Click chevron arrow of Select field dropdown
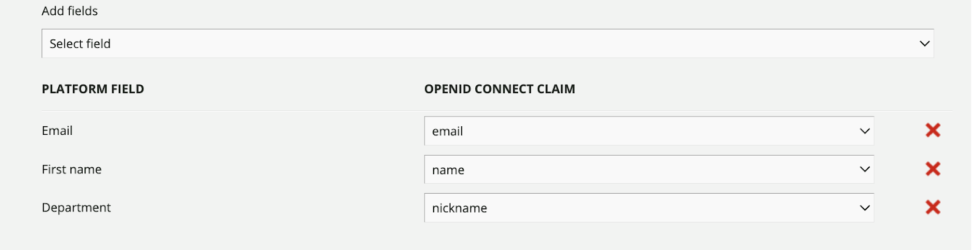The height and width of the screenshot is (250, 980). (924, 44)
